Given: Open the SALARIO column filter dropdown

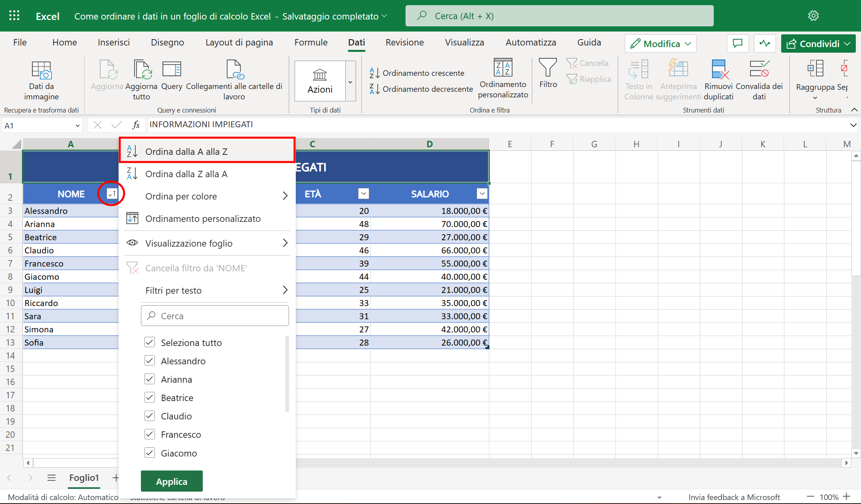Looking at the screenshot, I should click(481, 194).
